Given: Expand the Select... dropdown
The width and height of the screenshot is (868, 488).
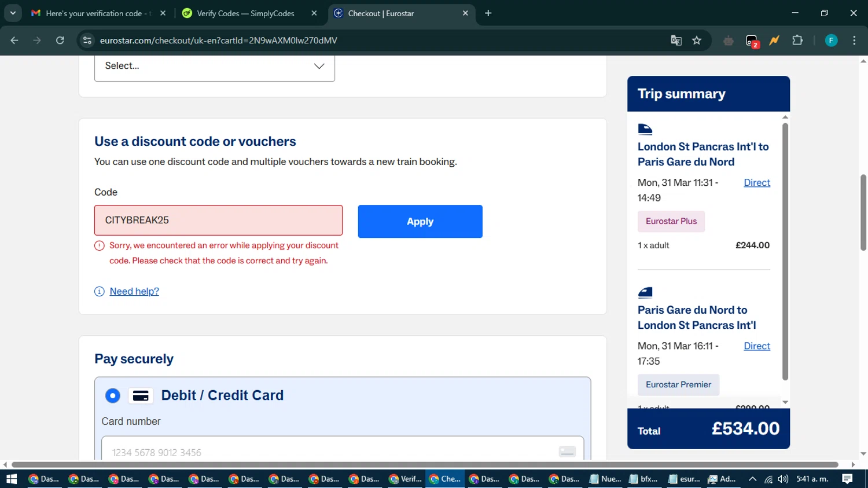Looking at the screenshot, I should click(x=215, y=66).
